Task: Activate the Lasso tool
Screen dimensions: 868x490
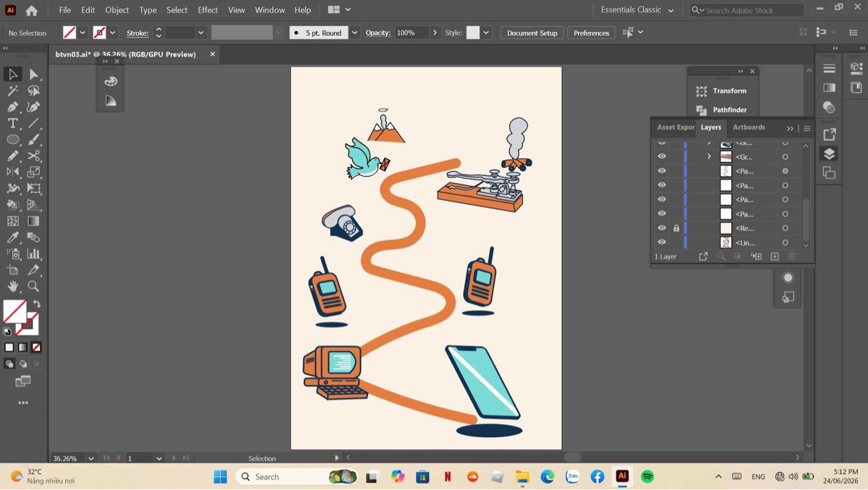Action: 33,91
